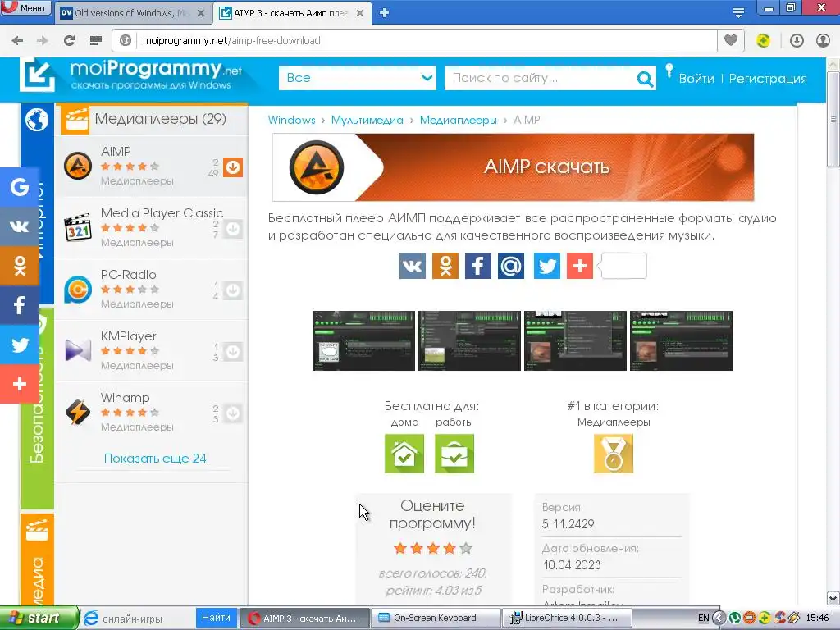Rate the program five stars
This screenshot has width=840, height=630.
tap(466, 548)
